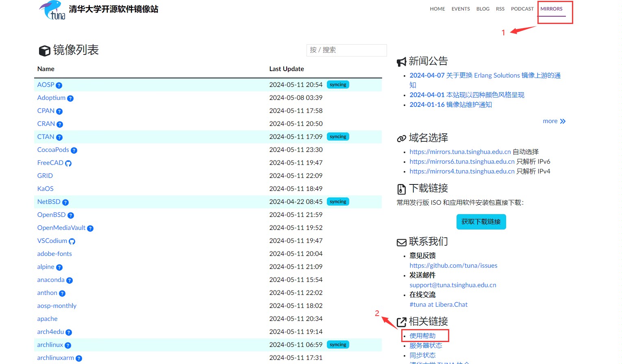
Task: Click the mirrors6 IPv6 domain link
Action: tap(462, 162)
